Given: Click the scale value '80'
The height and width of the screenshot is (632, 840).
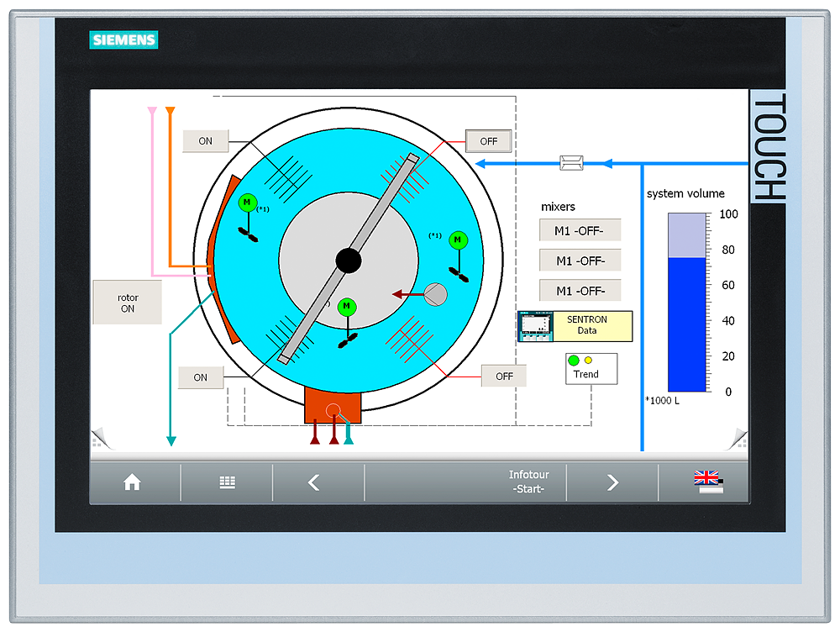Looking at the screenshot, I should pos(728,250).
